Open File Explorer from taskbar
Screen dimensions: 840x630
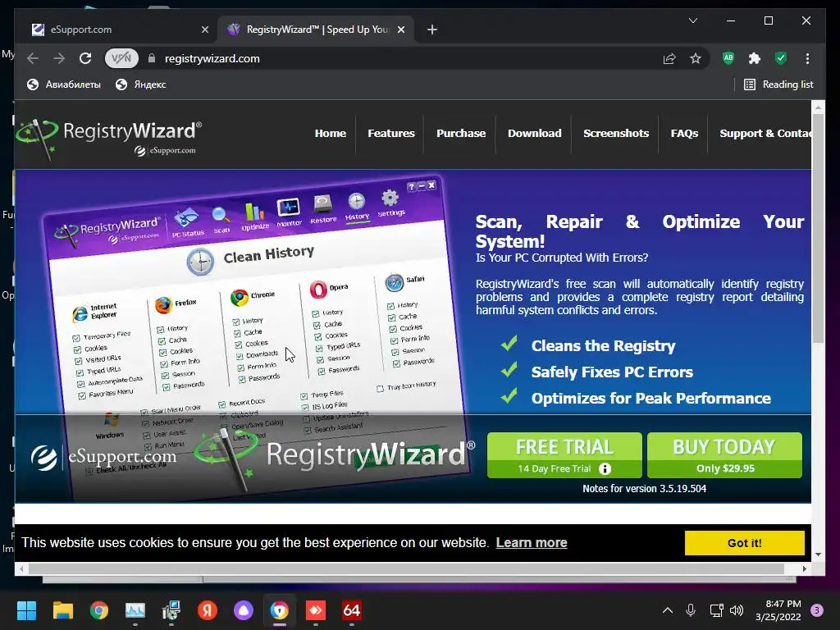(x=62, y=610)
